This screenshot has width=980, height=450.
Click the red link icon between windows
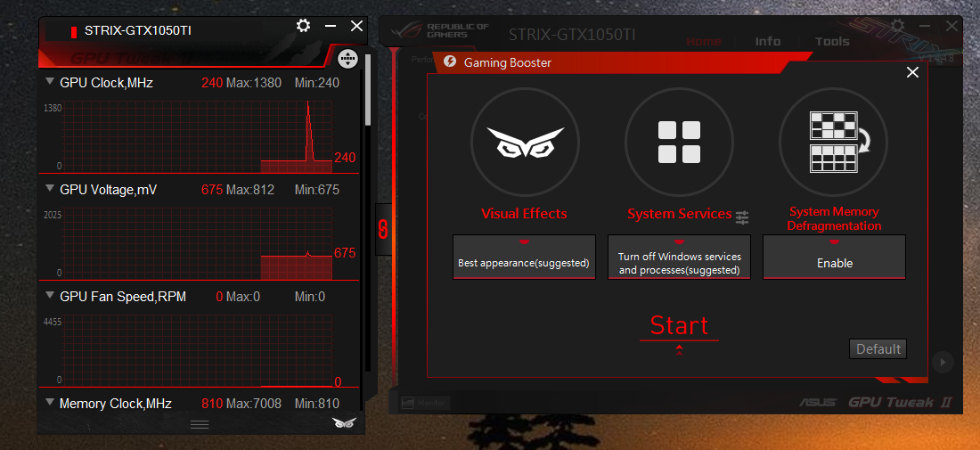pos(383,229)
